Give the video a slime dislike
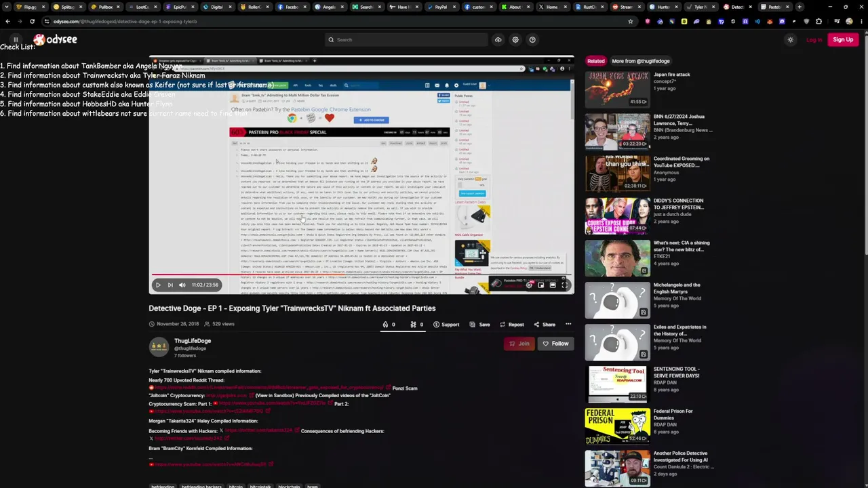This screenshot has height=488, width=868. pyautogui.click(x=416, y=325)
